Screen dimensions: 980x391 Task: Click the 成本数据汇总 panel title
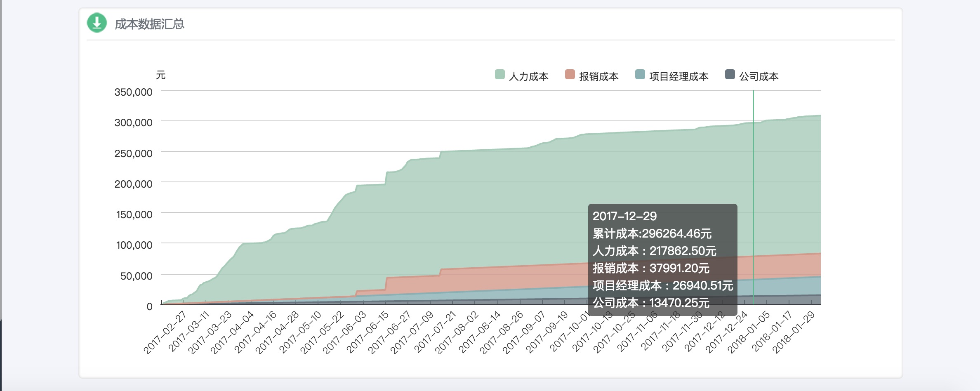[149, 24]
